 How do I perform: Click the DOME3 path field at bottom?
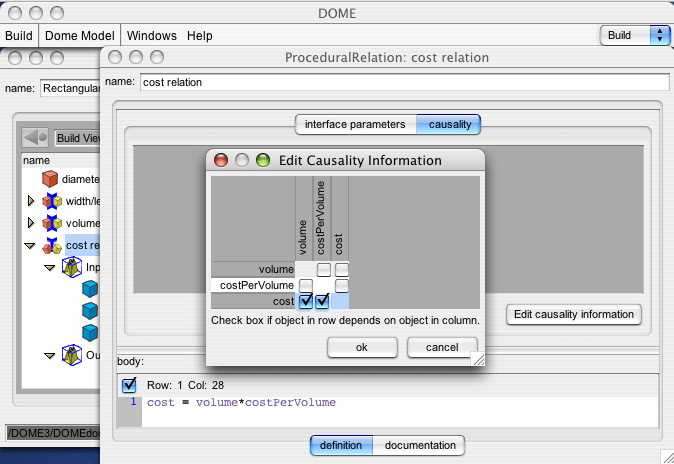pyautogui.click(x=53, y=433)
